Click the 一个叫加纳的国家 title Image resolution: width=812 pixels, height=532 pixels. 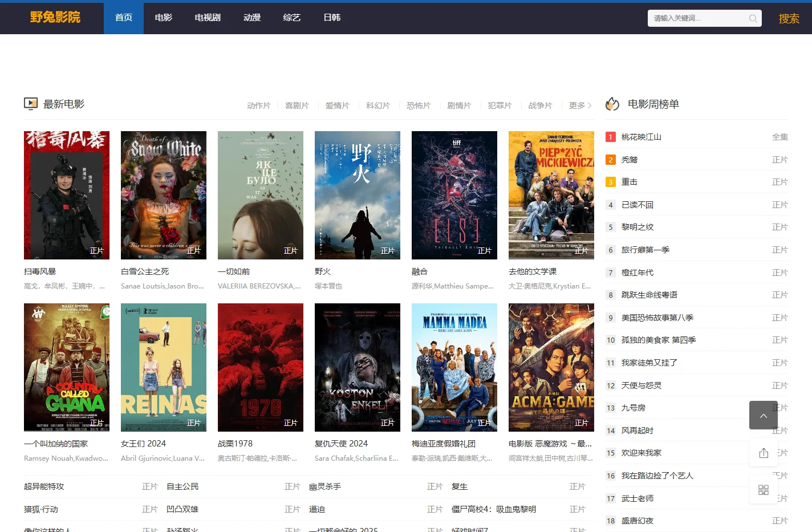(56, 444)
